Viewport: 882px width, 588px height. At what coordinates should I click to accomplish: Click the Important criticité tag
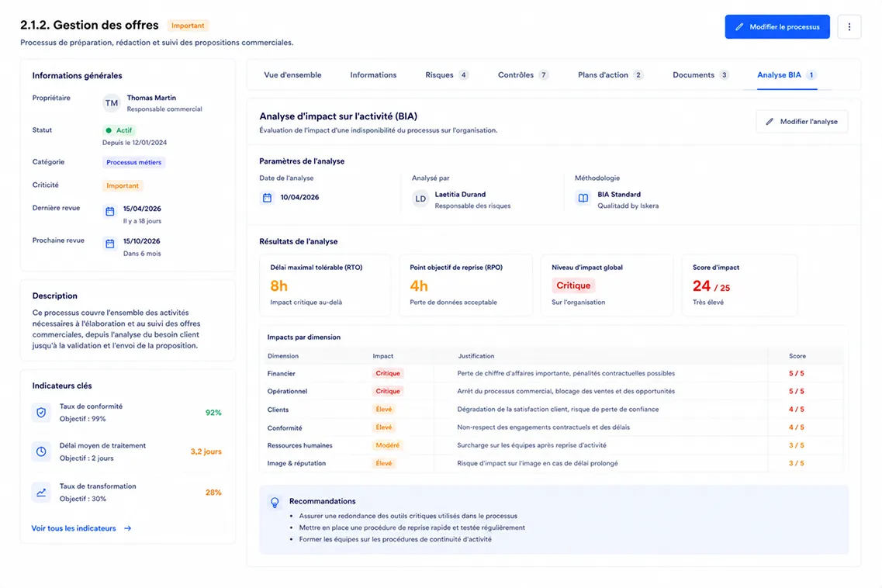(x=122, y=185)
